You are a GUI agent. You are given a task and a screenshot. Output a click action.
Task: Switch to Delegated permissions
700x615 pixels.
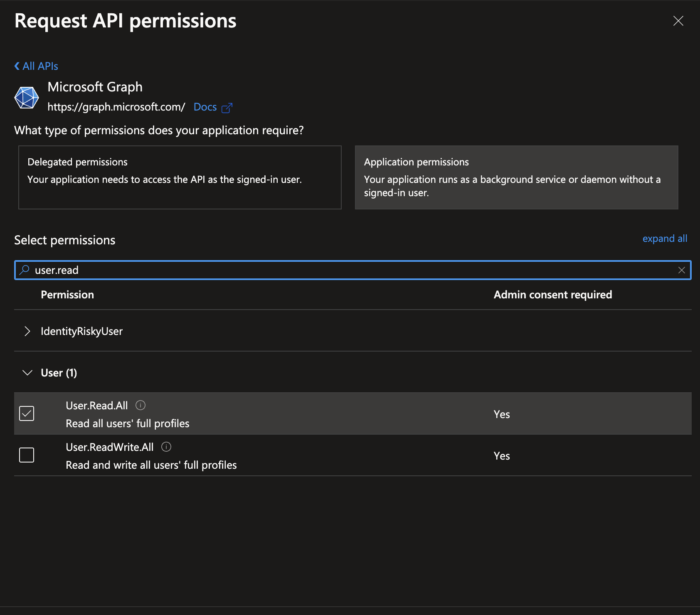click(180, 177)
